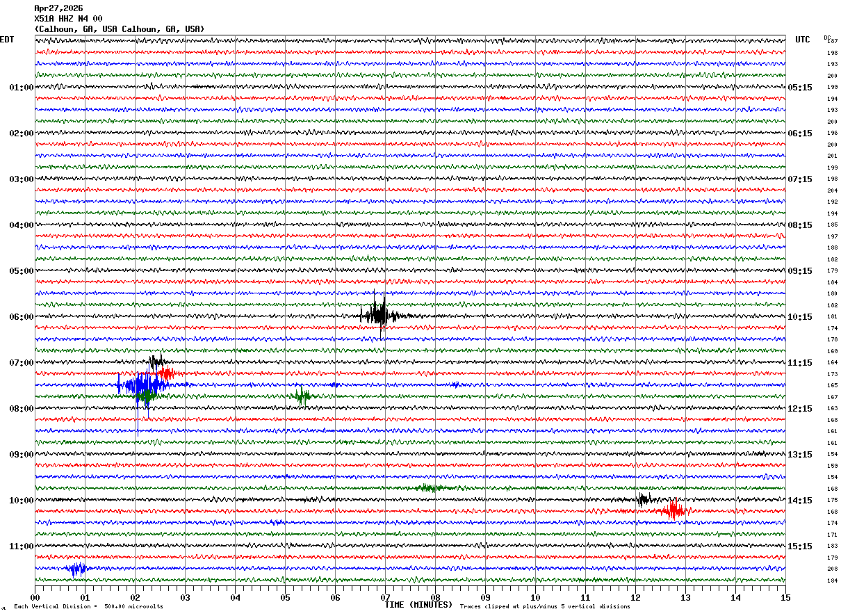Click the Calhoun, GA, USA location text
Screen dimensions: 841x616
120,29
